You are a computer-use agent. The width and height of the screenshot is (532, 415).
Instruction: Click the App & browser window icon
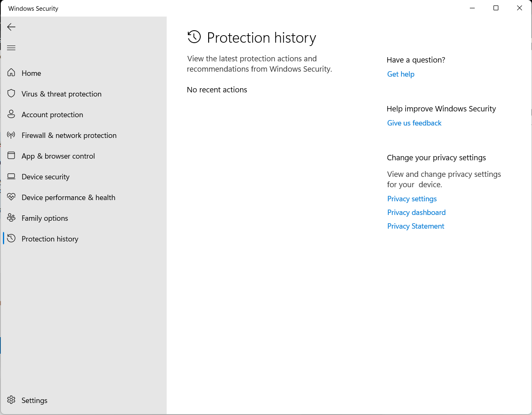[11, 156]
